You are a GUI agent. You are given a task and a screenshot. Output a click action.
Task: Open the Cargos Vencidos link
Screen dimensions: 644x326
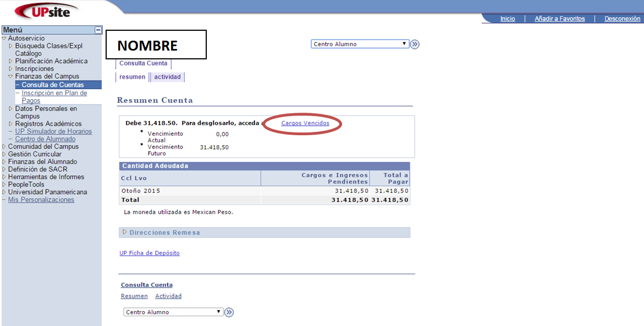pos(305,123)
